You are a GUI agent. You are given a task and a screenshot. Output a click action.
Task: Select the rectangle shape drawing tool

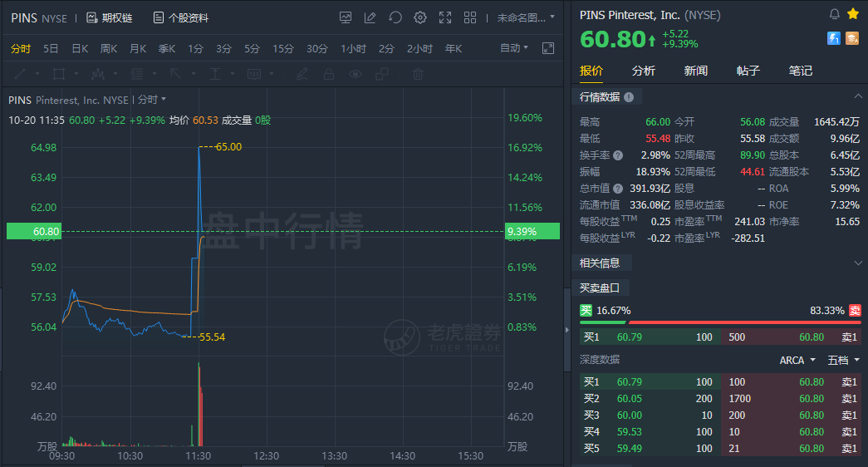59,74
